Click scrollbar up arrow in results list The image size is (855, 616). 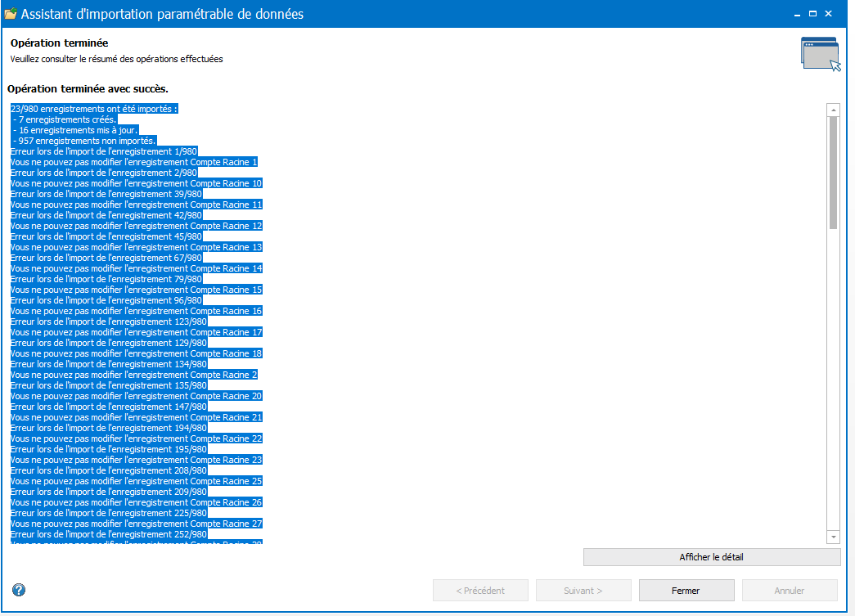tap(833, 110)
